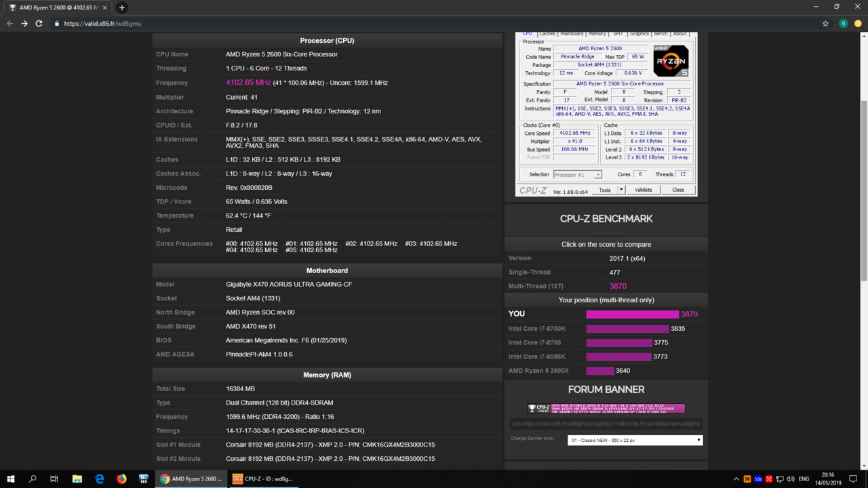Click the CPU-Z BENCHMARK heading
The width and height of the screenshot is (868, 488).
[x=606, y=219]
